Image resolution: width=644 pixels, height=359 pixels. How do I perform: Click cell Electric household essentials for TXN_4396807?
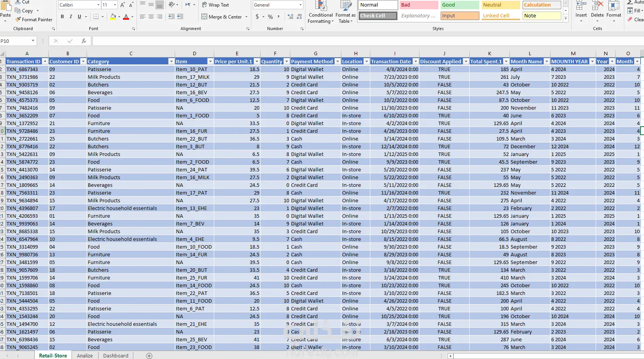[x=131, y=208]
